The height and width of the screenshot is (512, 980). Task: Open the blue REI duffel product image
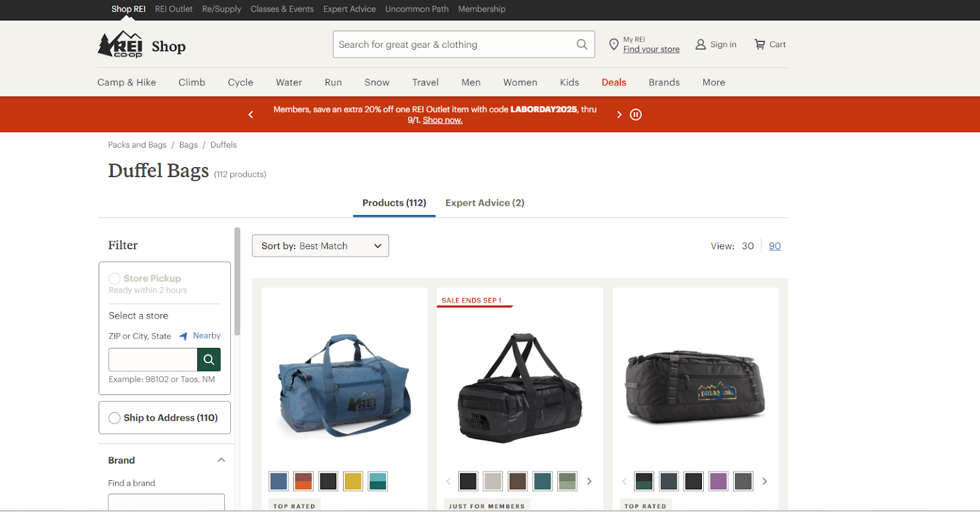344,386
